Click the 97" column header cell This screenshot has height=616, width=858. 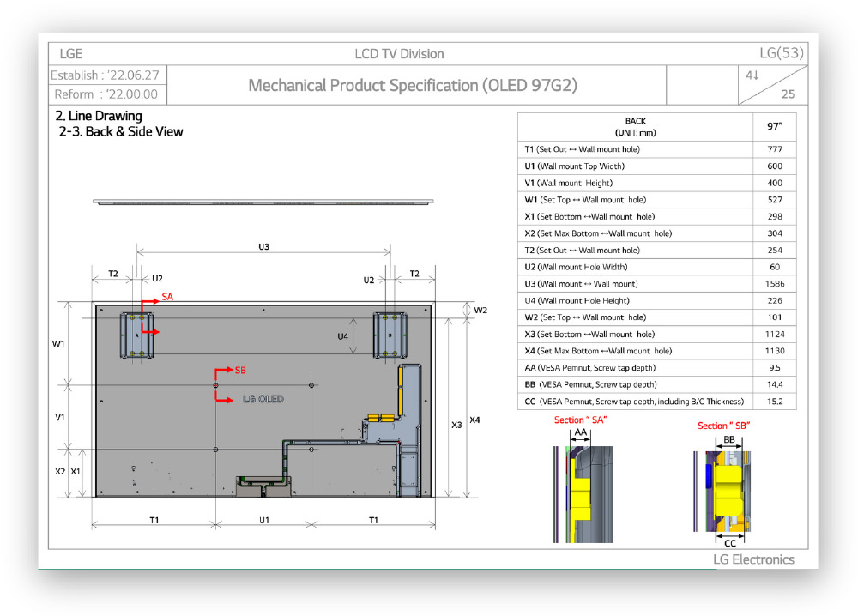pos(774,127)
